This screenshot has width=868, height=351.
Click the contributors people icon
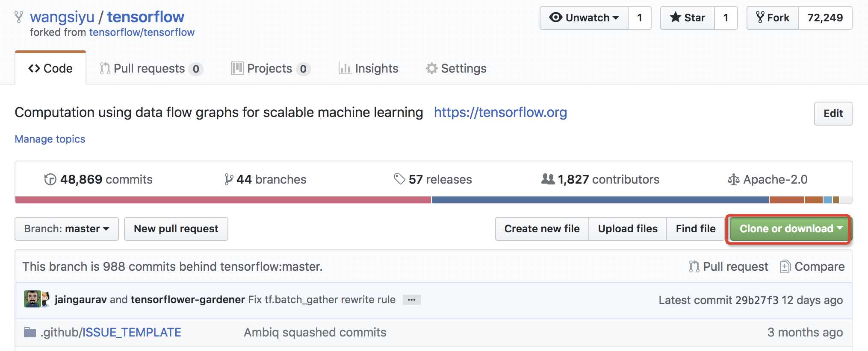(x=548, y=179)
